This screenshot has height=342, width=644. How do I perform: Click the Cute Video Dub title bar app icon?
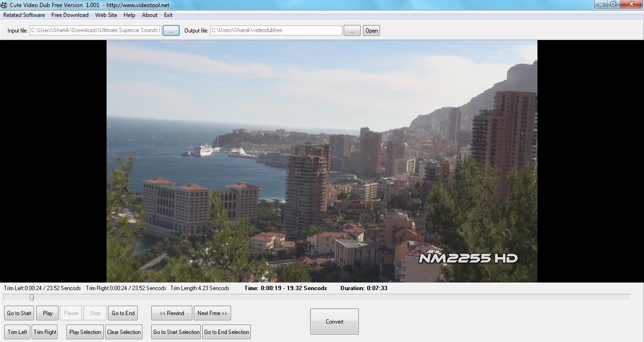click(x=5, y=5)
